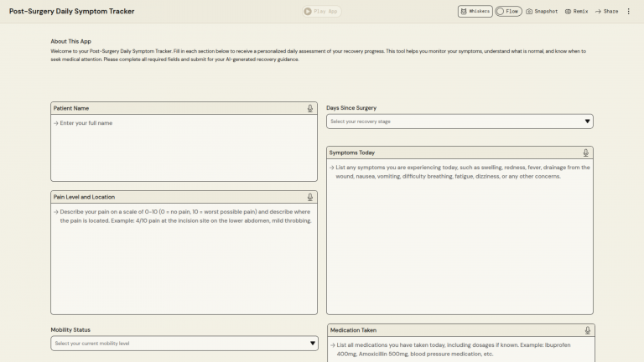Open the three-dot more options menu
Viewport: 644px width, 362px height.
[629, 12]
